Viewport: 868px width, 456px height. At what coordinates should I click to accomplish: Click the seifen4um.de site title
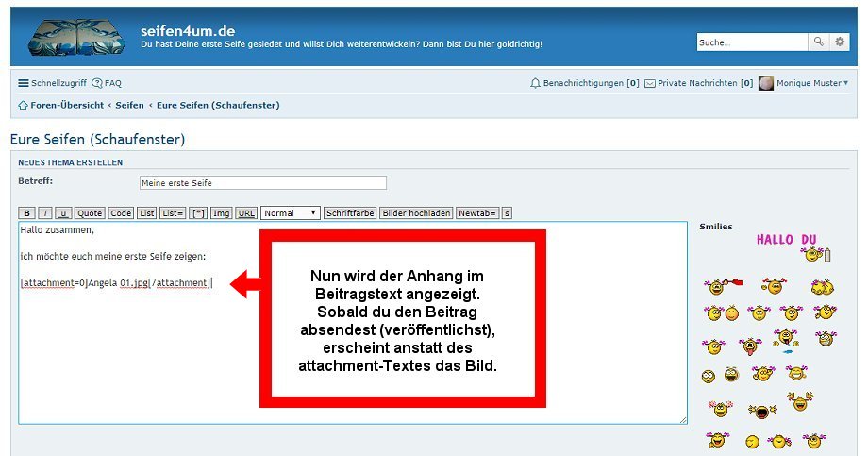tap(188, 30)
